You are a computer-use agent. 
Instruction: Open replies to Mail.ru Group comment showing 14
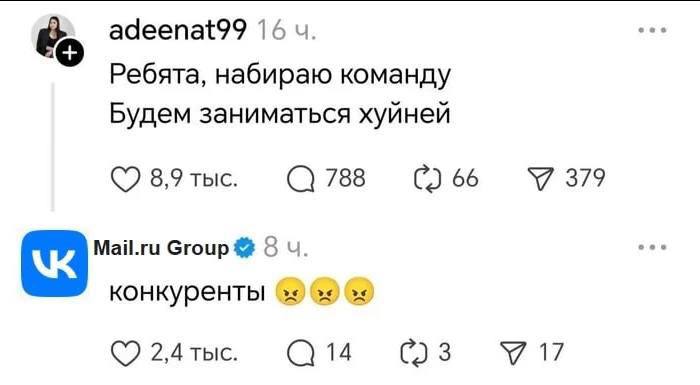point(301,353)
